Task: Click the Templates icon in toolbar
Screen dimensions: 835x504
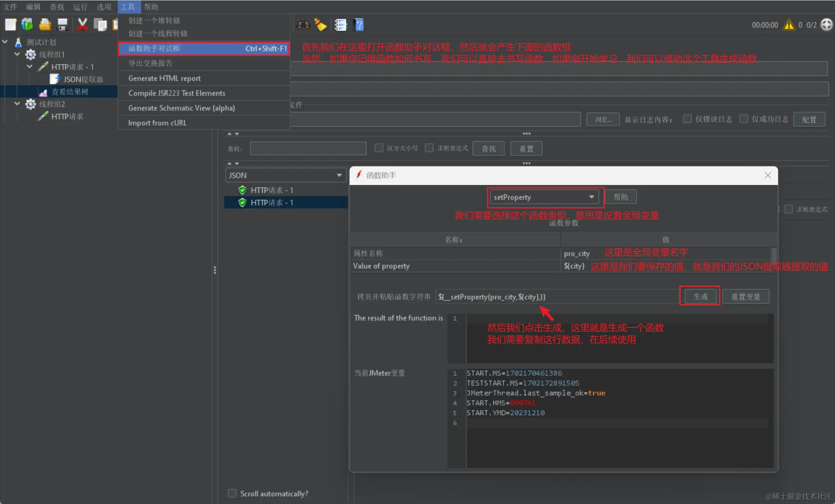Action: point(27,25)
